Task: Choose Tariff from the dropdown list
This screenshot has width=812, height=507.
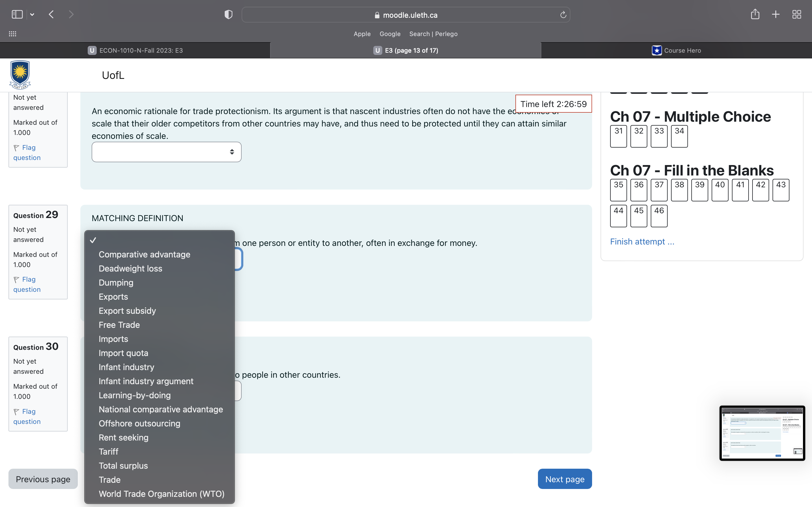Action: [108, 452]
